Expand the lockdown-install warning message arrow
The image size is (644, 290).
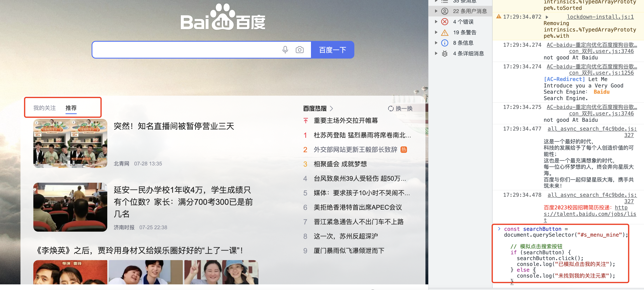point(547,17)
